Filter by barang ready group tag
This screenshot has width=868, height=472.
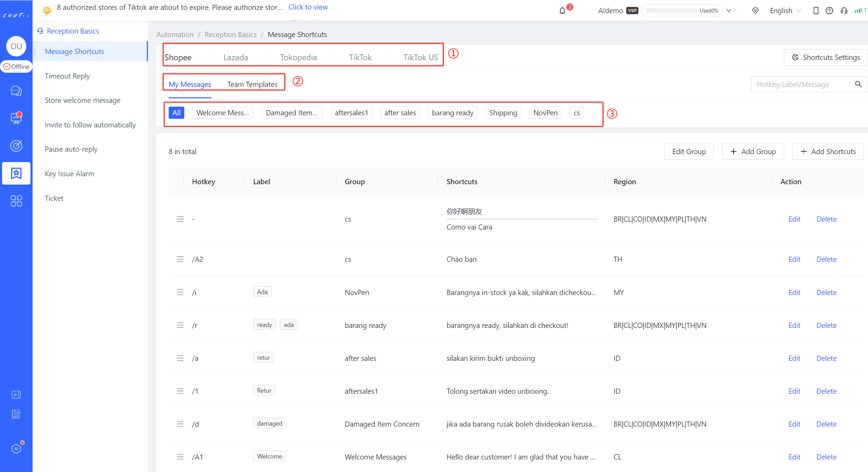pos(452,113)
